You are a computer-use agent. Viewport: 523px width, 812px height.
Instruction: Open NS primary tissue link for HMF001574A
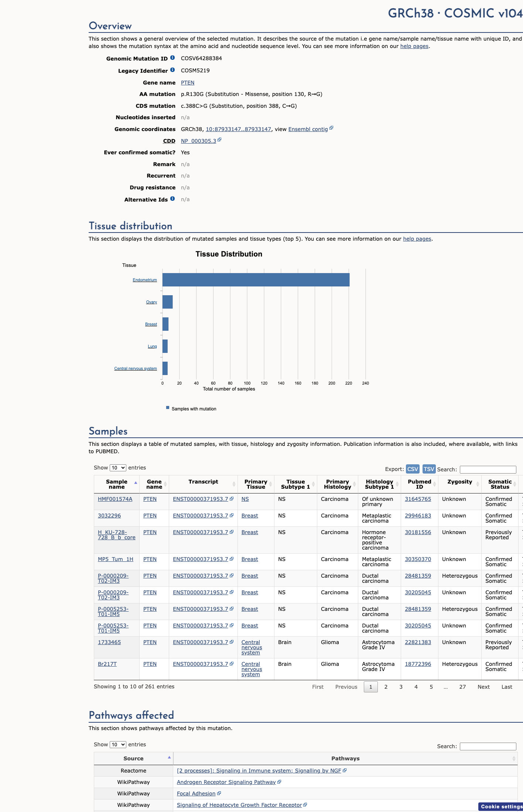245,499
